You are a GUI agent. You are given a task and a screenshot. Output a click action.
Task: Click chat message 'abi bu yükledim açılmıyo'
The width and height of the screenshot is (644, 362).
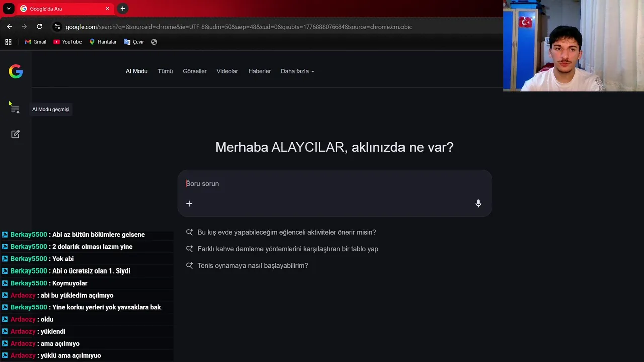tap(77, 295)
